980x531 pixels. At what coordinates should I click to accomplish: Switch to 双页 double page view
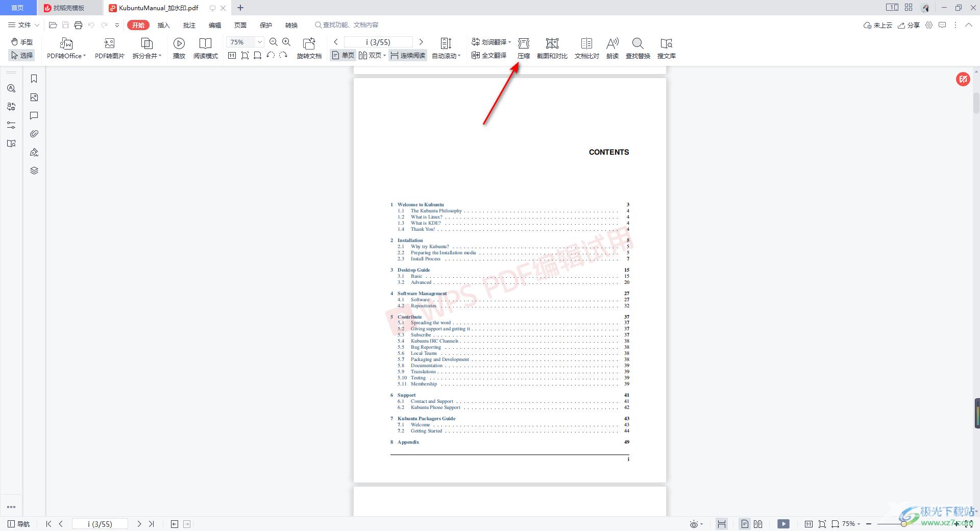point(372,55)
